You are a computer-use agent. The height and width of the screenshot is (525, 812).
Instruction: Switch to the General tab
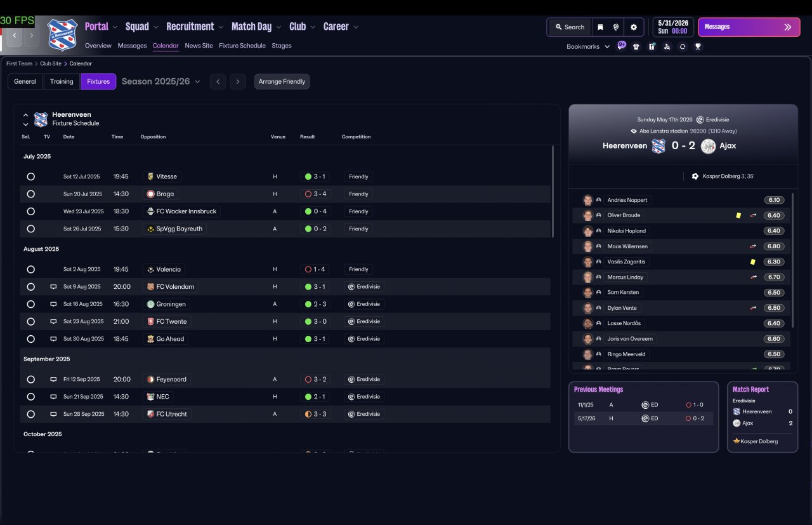25,81
